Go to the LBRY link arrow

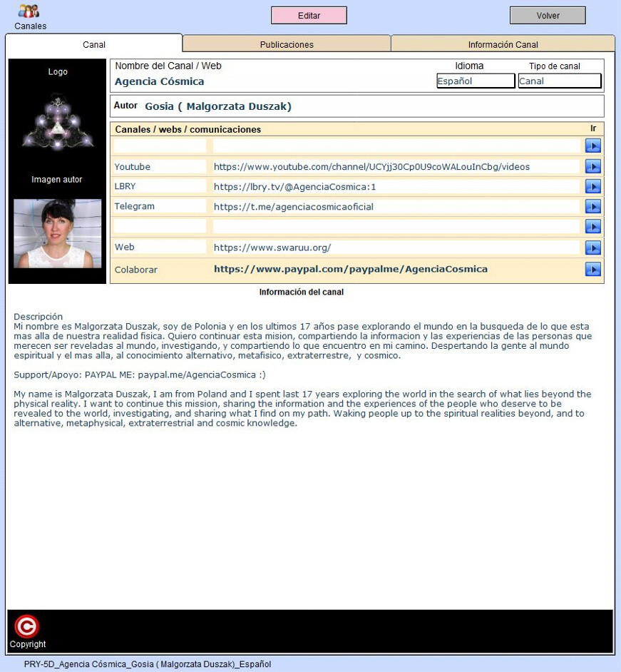[x=592, y=187]
